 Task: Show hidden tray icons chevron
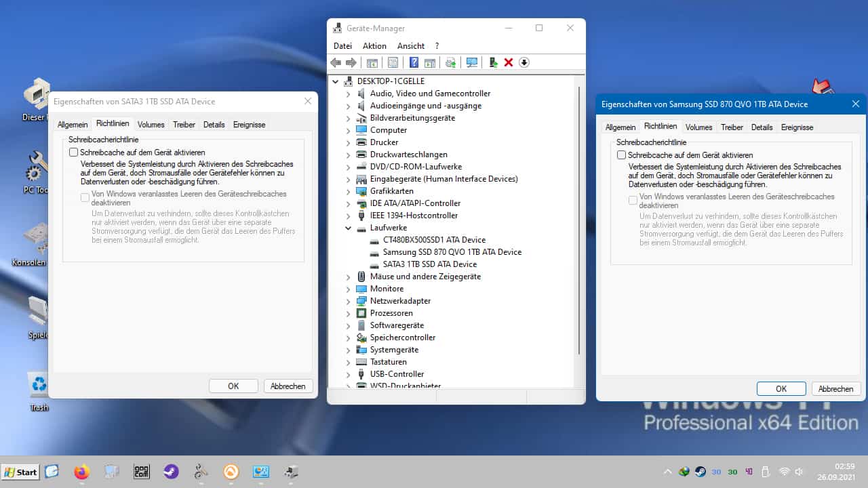click(x=667, y=472)
